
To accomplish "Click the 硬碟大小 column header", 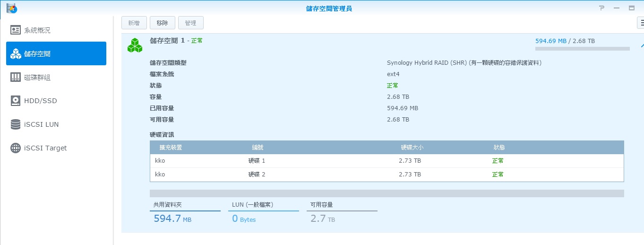I will 412,148.
